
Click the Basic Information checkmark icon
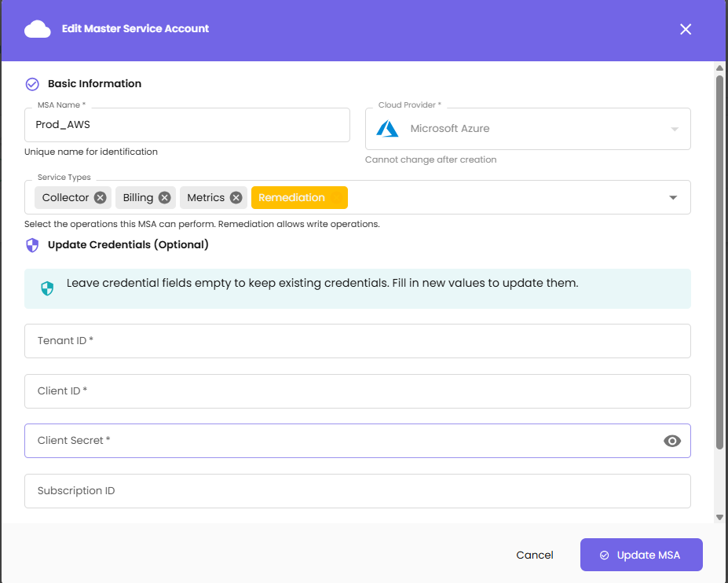pos(32,84)
